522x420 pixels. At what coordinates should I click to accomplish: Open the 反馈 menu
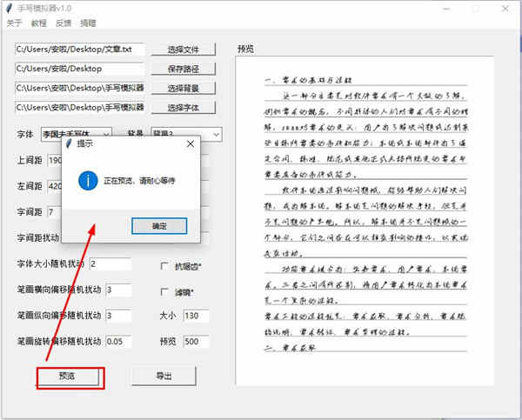point(64,23)
